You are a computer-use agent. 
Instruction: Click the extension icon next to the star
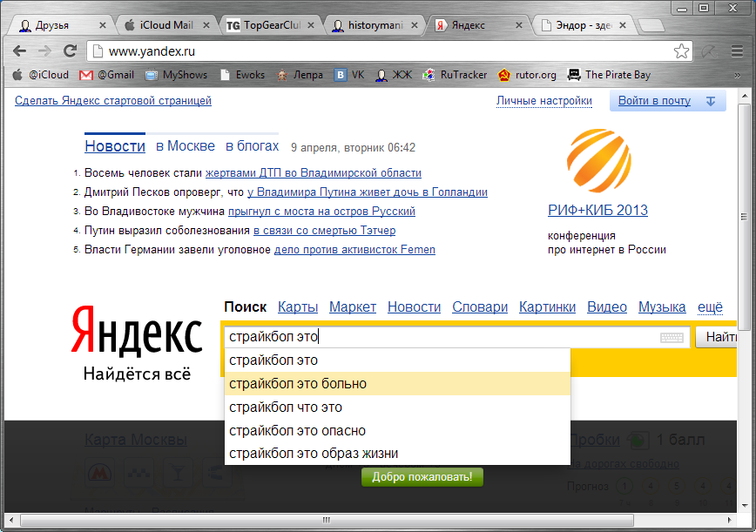[710, 51]
